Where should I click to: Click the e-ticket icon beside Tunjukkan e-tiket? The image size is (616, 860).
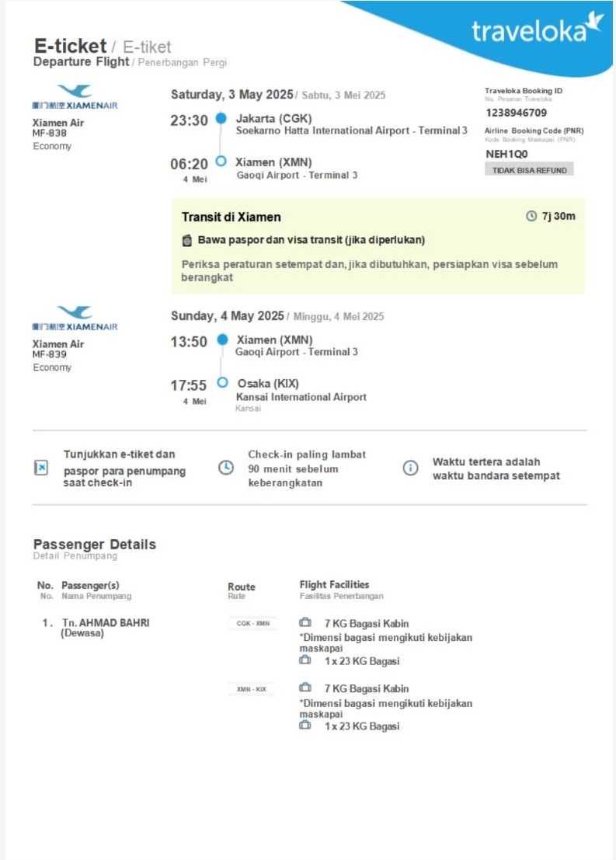41,468
